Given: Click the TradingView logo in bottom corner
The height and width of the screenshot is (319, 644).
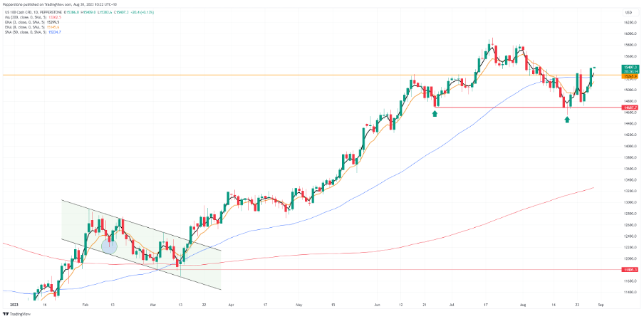Looking at the screenshot, I should tap(16, 314).
